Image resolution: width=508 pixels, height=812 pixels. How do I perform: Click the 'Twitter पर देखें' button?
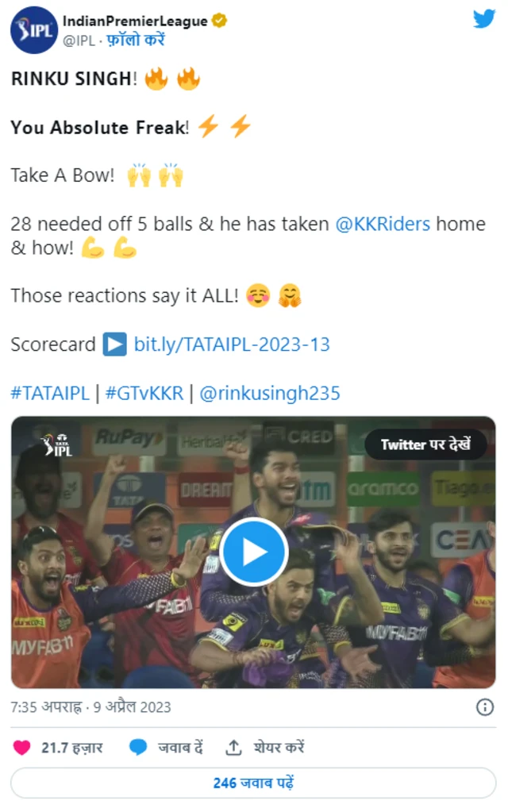click(425, 444)
